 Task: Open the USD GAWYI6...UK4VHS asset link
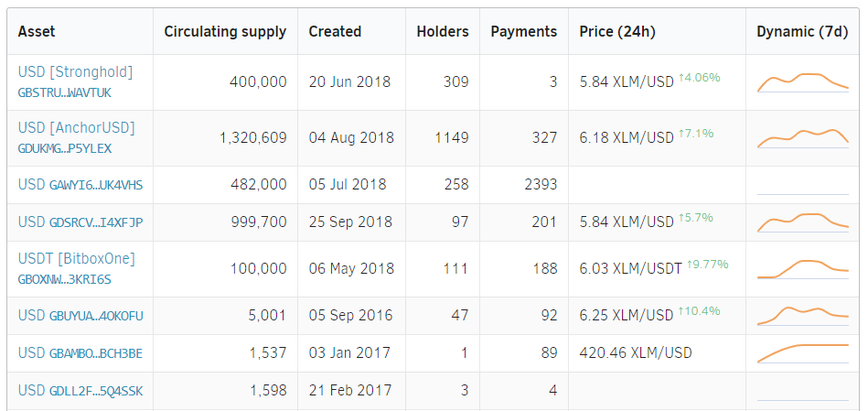[x=80, y=185]
